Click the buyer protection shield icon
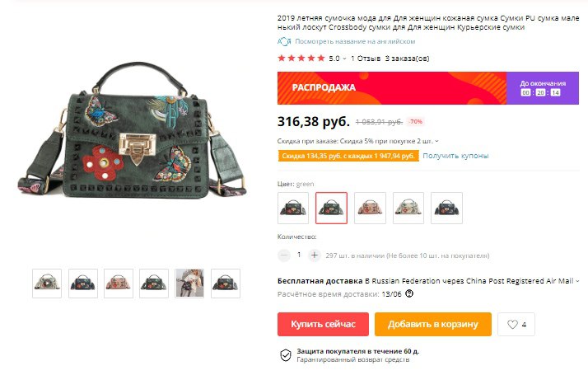588x375 pixels. tap(286, 355)
